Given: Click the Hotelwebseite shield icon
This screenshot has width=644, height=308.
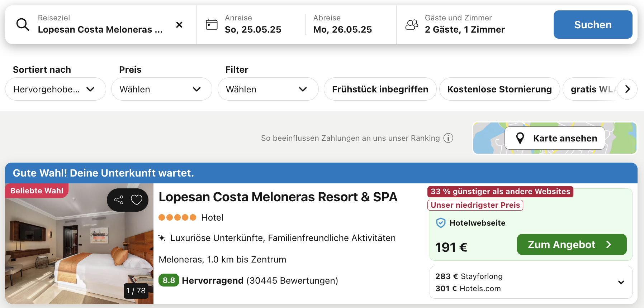Looking at the screenshot, I should [x=441, y=223].
